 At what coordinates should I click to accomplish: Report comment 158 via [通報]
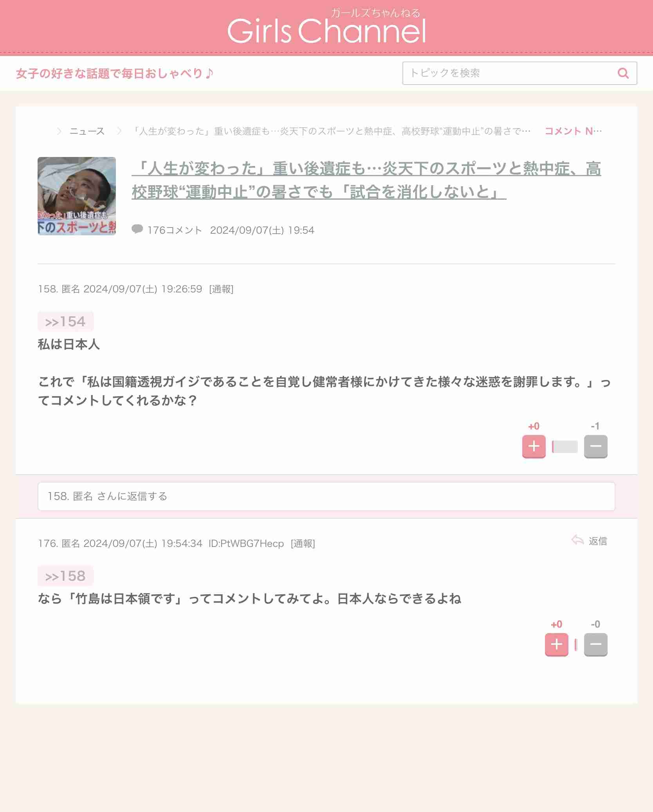tap(221, 289)
